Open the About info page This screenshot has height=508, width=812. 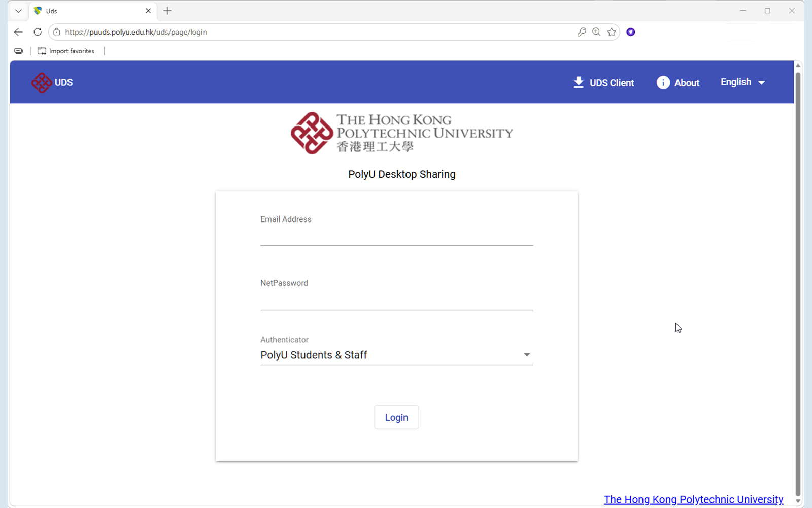pos(678,83)
